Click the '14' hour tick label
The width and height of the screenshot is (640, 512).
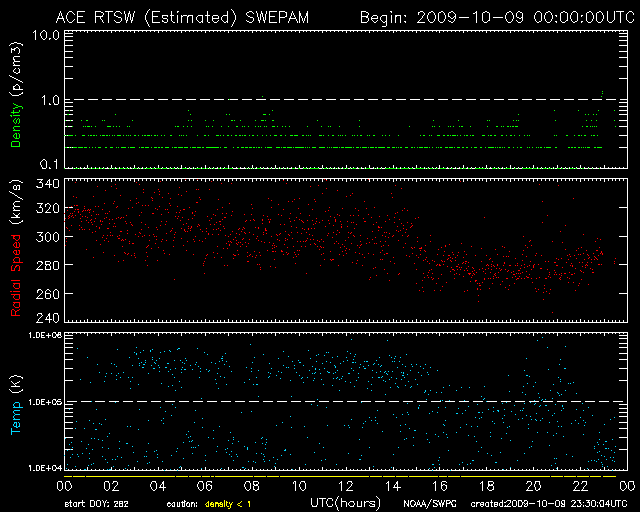pos(393,486)
